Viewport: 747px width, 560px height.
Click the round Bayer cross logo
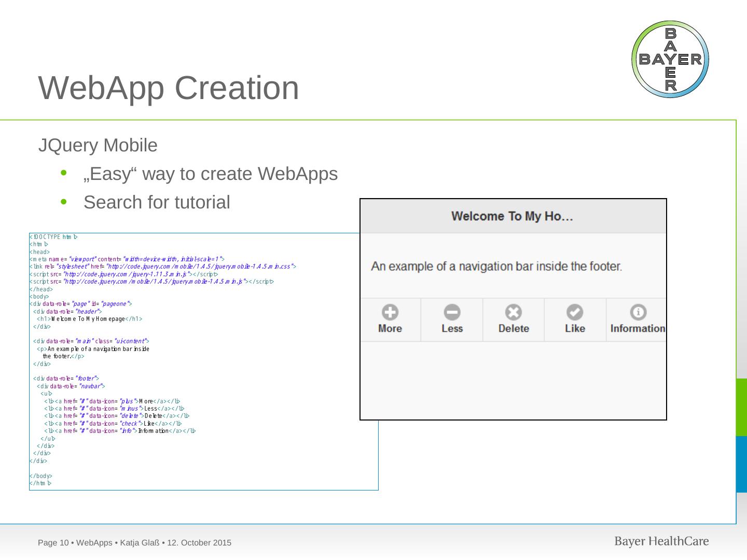(x=670, y=60)
